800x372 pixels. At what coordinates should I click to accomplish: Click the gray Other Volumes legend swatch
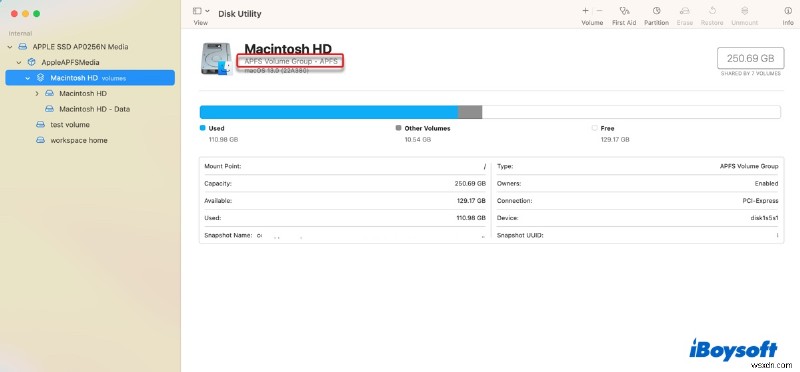[x=398, y=128]
